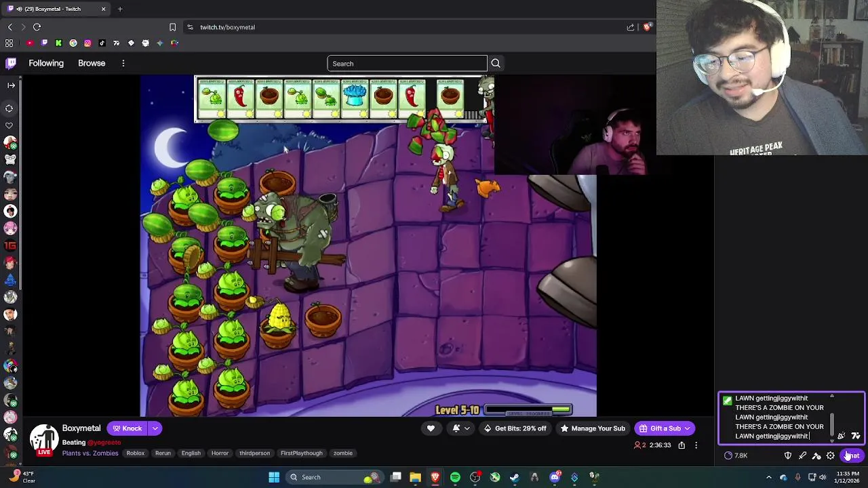Screen dimensions: 868x488
Task: Click the magnifier search button
Action: point(496,64)
